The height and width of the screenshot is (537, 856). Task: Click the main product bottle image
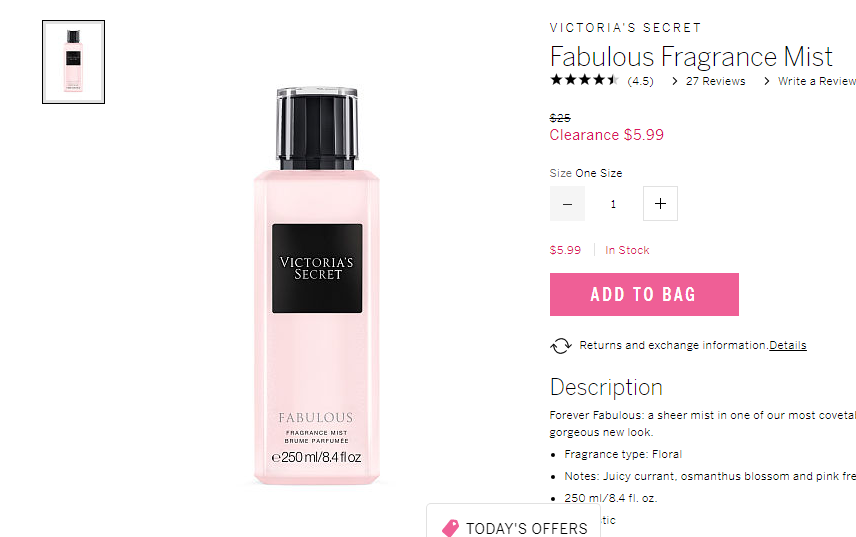pos(317,285)
